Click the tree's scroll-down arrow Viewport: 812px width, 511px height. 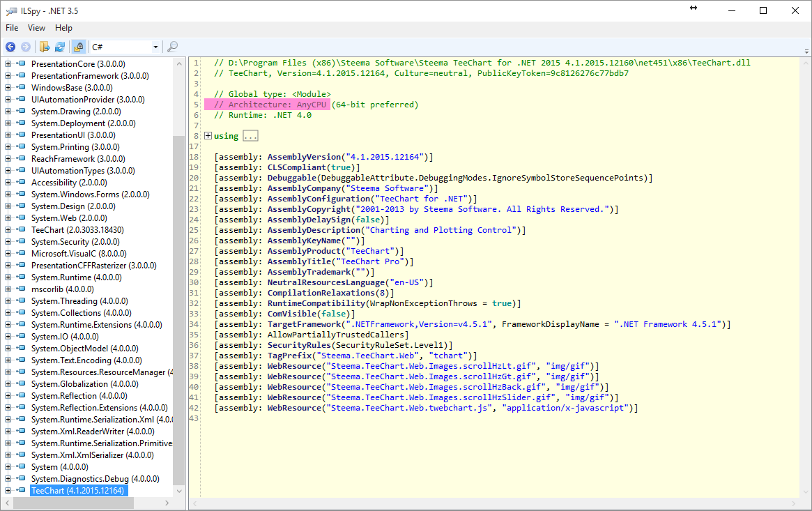click(179, 491)
